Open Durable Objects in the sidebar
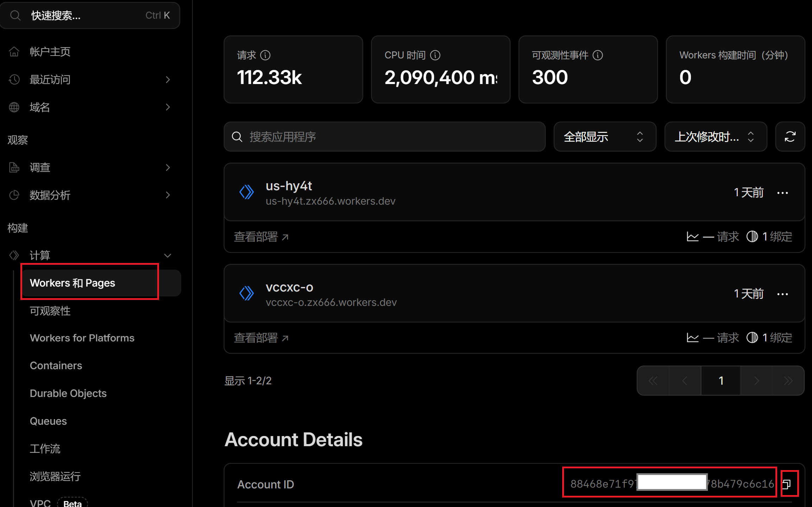The image size is (812, 507). coord(68,393)
